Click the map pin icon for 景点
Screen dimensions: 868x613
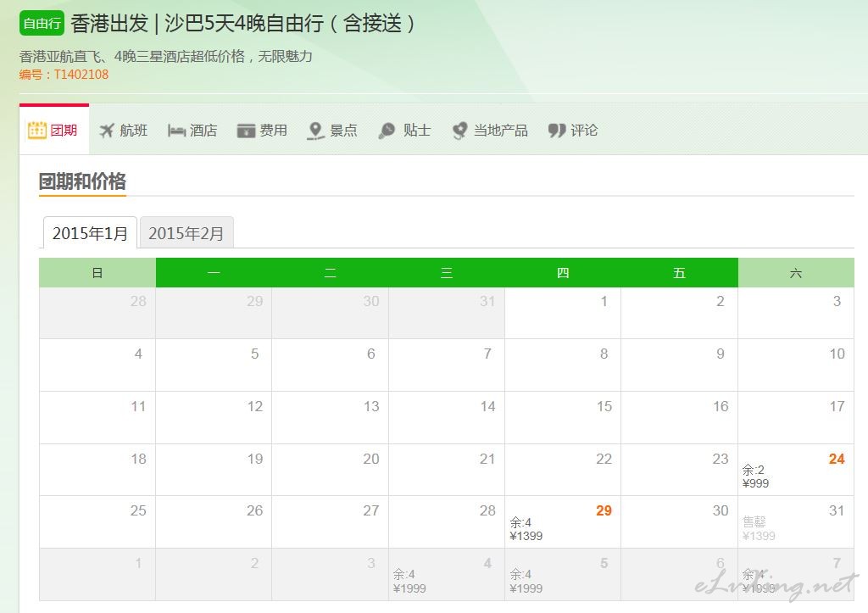(315, 131)
